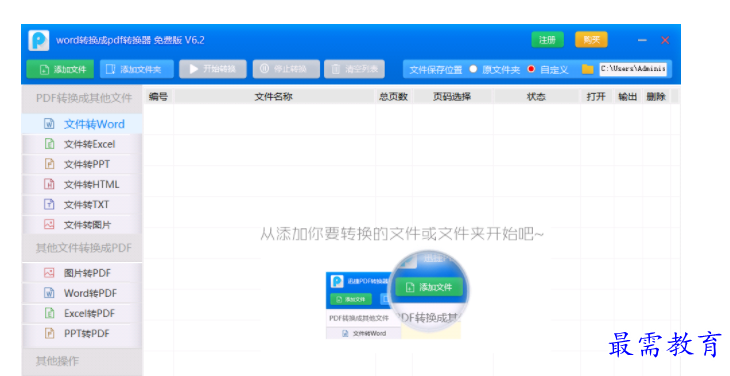Image resolution: width=730 pixels, height=376 pixels.
Task: Click the folder-plus icon on 添加文件夹
Action: [x=111, y=69]
